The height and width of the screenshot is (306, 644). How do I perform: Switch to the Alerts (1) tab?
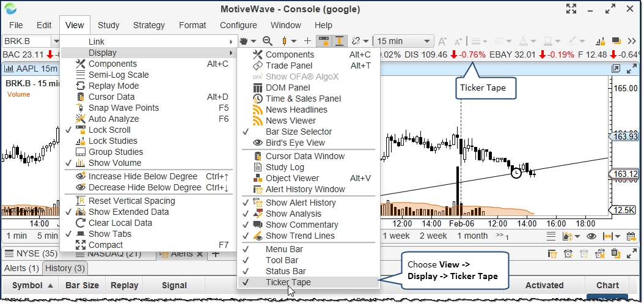[21, 268]
